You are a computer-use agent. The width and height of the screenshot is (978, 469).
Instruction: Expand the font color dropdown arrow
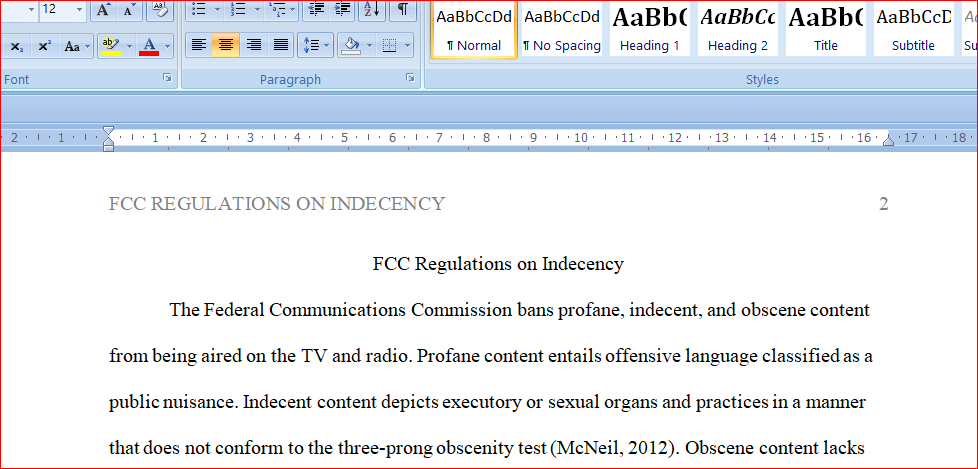(x=167, y=46)
